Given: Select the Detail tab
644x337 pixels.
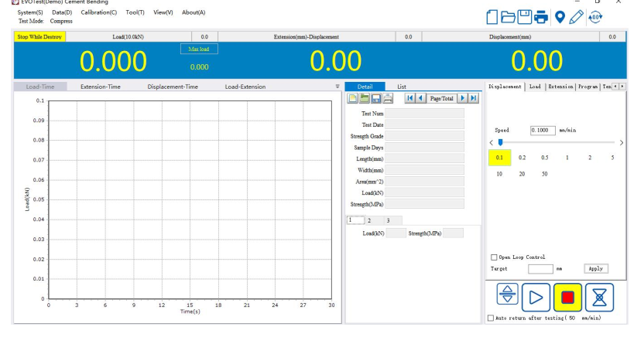Looking at the screenshot, I should 365,87.
